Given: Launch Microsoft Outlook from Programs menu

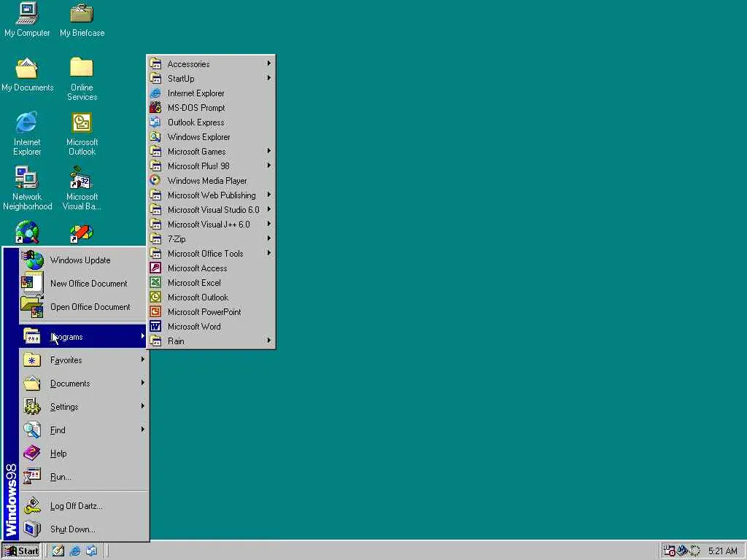Looking at the screenshot, I should [x=211, y=297].
